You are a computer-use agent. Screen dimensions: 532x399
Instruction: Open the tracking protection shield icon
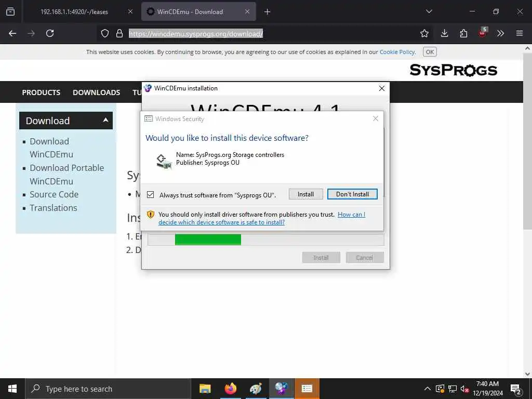(105, 33)
